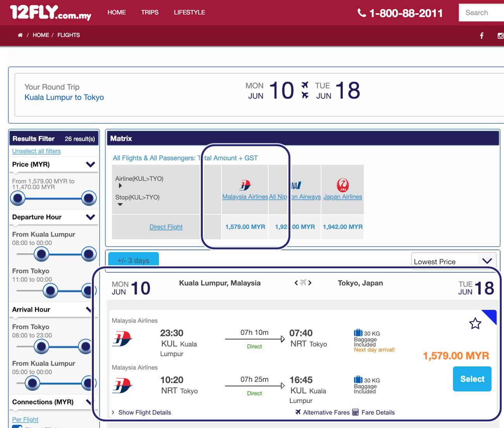Viewport: 504px width, 428px height.
Task: Click the plane toggle between Kuala Lumpur and Tokyo
Action: point(303,282)
